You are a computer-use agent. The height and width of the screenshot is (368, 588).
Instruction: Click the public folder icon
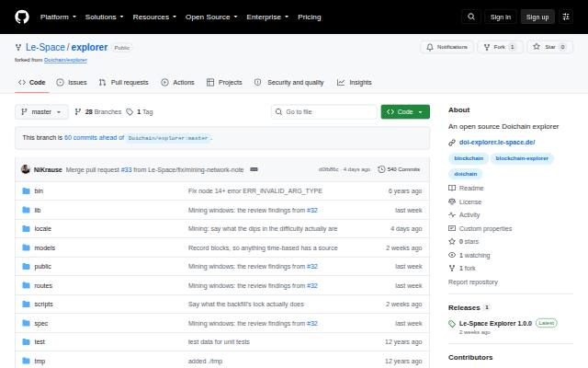click(x=26, y=267)
